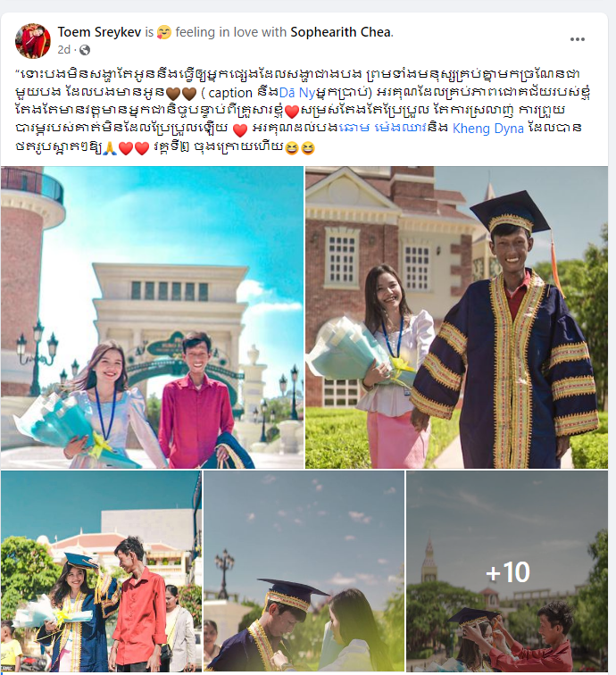This screenshot has width=616, height=675.
Task: Click the brown hearts emoji in caption
Action: [x=181, y=94]
